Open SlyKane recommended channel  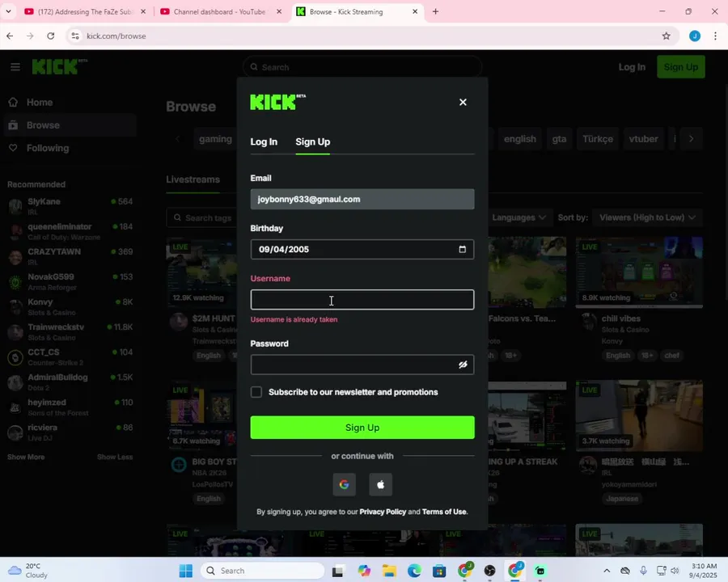point(70,206)
